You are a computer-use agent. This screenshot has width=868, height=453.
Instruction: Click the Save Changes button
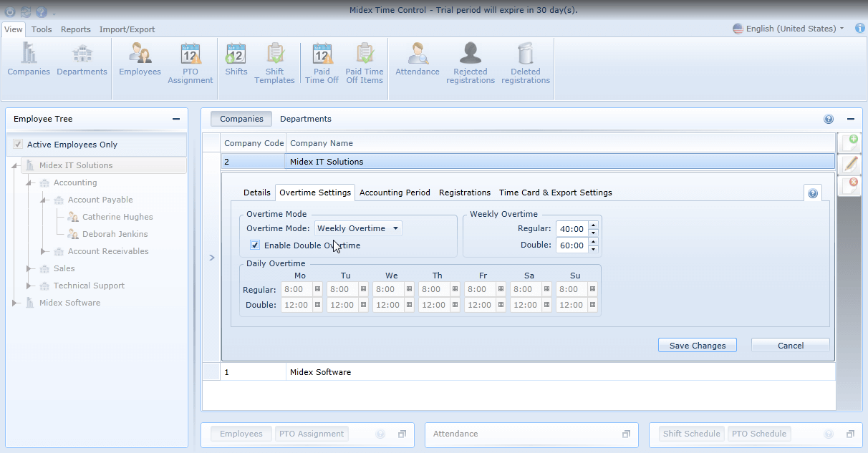(x=697, y=345)
